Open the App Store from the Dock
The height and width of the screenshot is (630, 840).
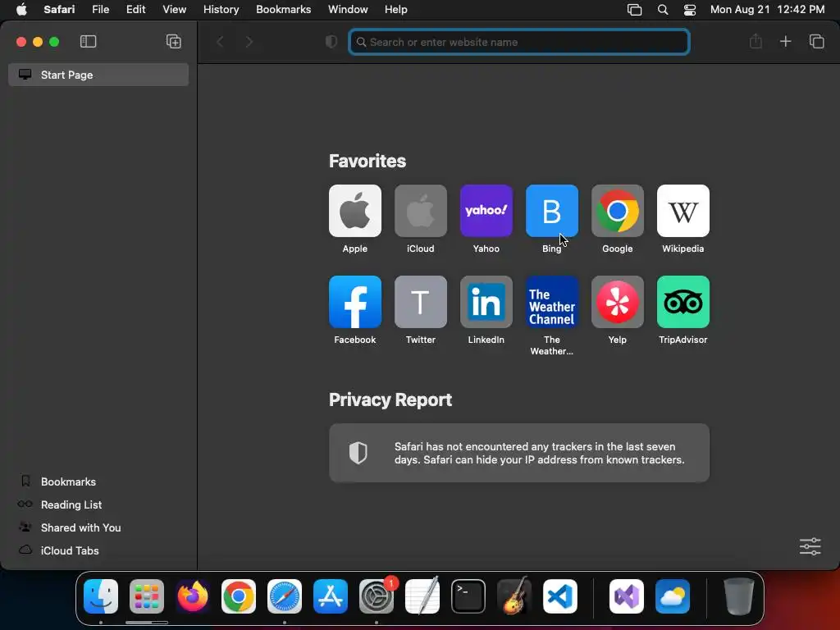pyautogui.click(x=331, y=596)
